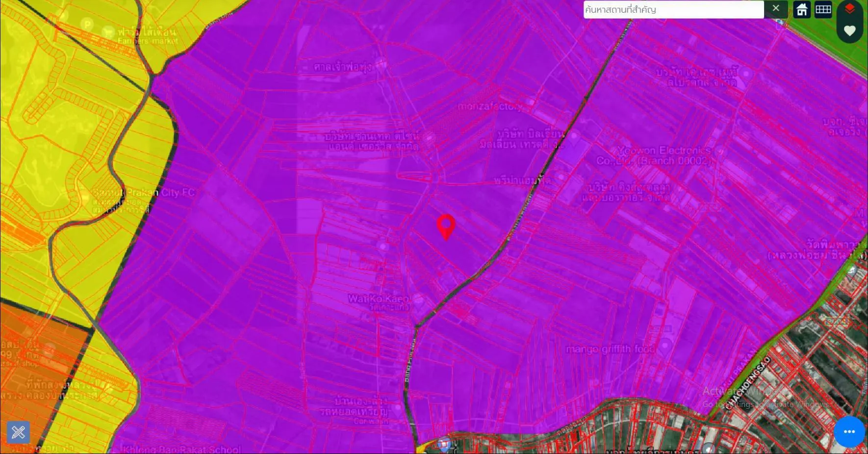Select the monzafactory map label
This screenshot has height=454, width=868.
[x=489, y=107]
